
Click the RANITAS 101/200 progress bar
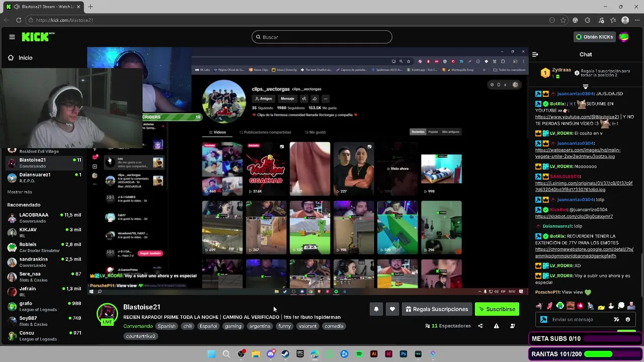click(586, 354)
